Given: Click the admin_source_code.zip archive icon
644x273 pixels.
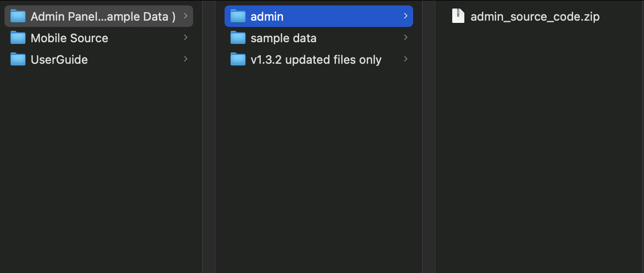Looking at the screenshot, I should pos(458,16).
